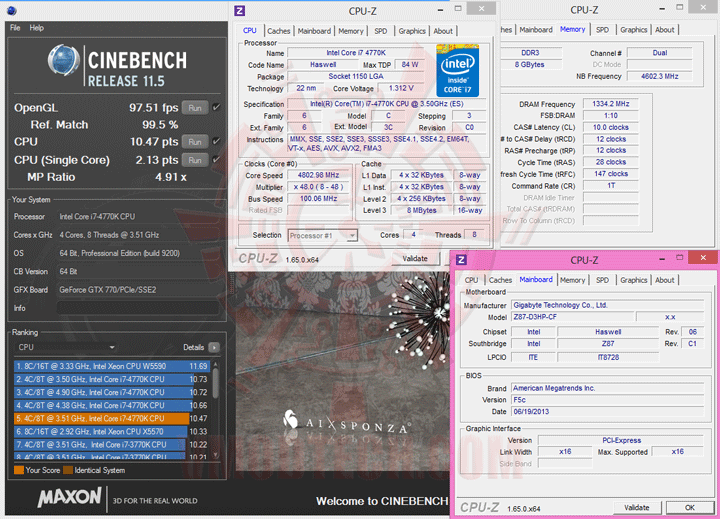
Task: Click Multiplier value x 48.0
Action: pyautogui.click(x=319, y=187)
